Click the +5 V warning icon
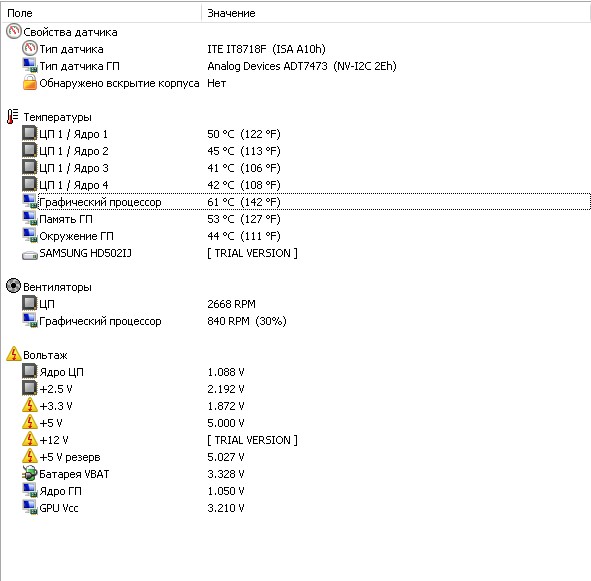Screen dimensions: 591x581 tap(30, 422)
